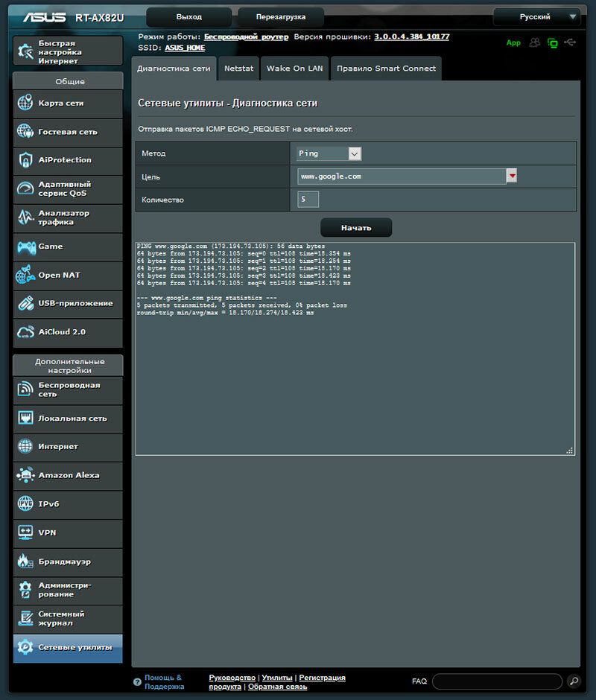This screenshot has width=596, height=700.
Task: Open the ASUS_HOME SSID link
Action: click(185, 48)
